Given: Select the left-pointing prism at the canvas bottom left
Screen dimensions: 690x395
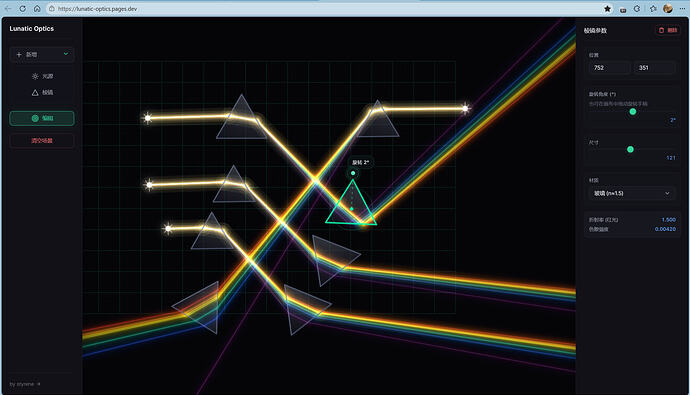Looking at the screenshot, I should [x=203, y=307].
